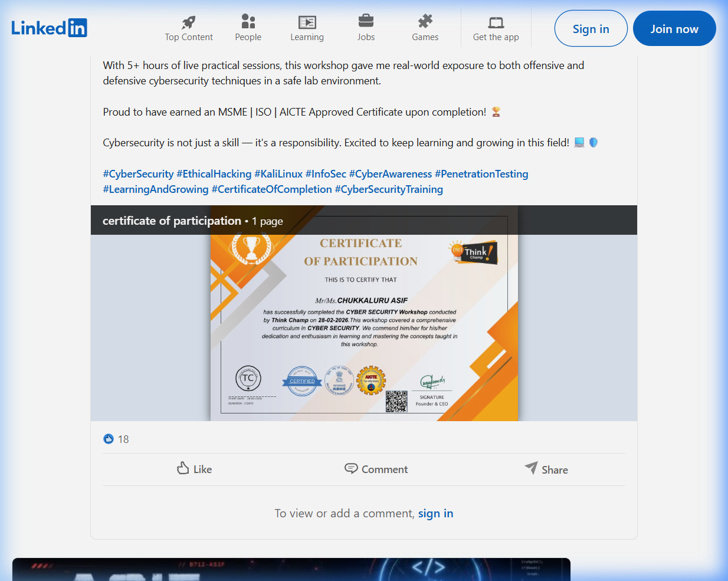Follow the sign in link under comments

tap(436, 513)
